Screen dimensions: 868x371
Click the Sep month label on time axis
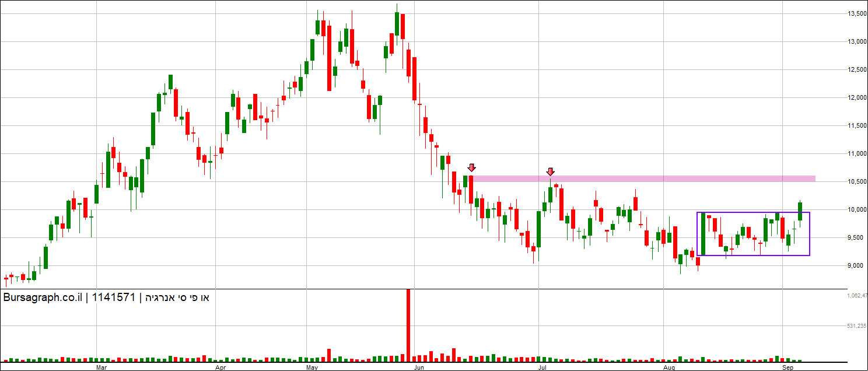coord(787,367)
